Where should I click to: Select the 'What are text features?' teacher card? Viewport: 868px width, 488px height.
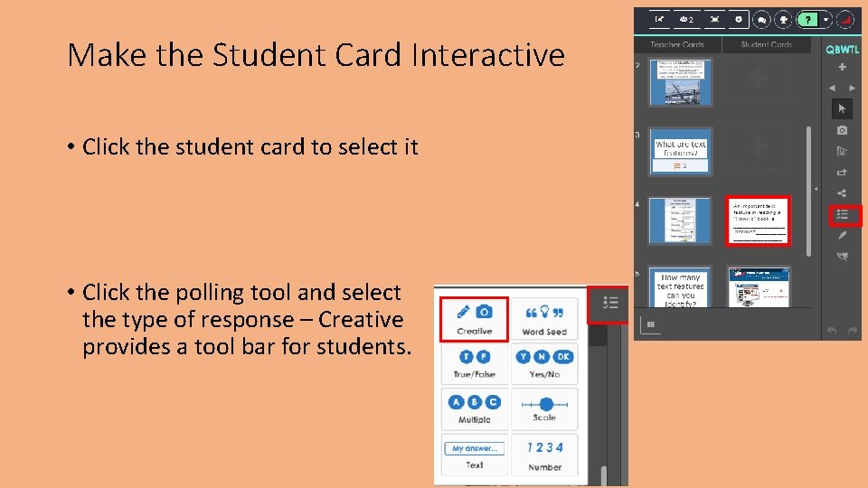(680, 152)
